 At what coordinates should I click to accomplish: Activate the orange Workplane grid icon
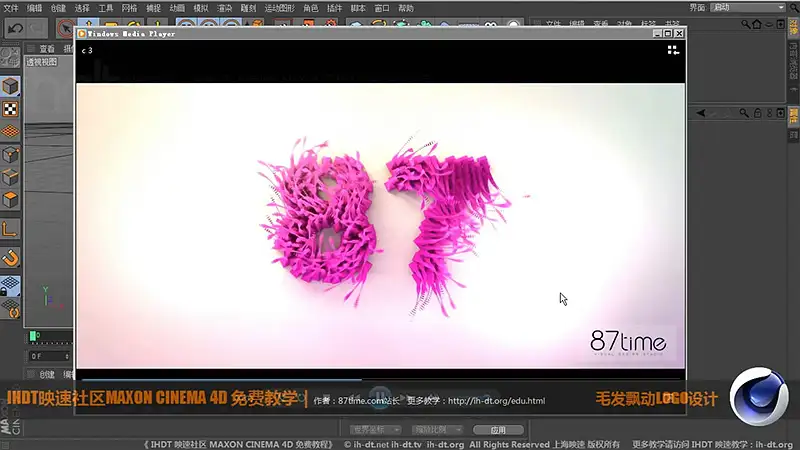(10, 132)
